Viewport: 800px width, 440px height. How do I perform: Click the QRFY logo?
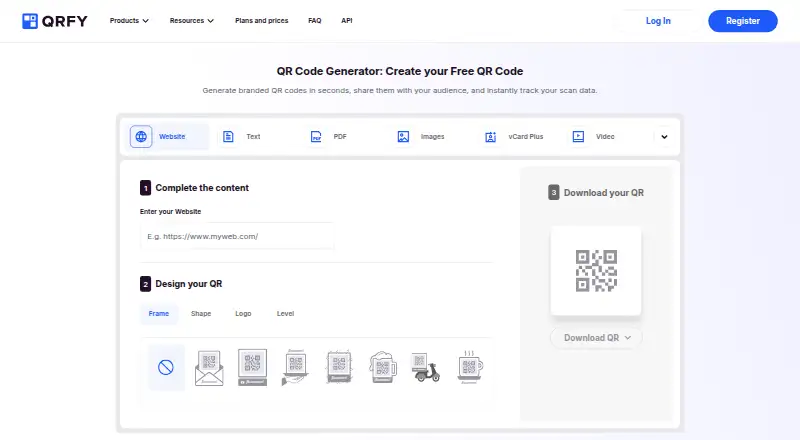[x=55, y=21]
